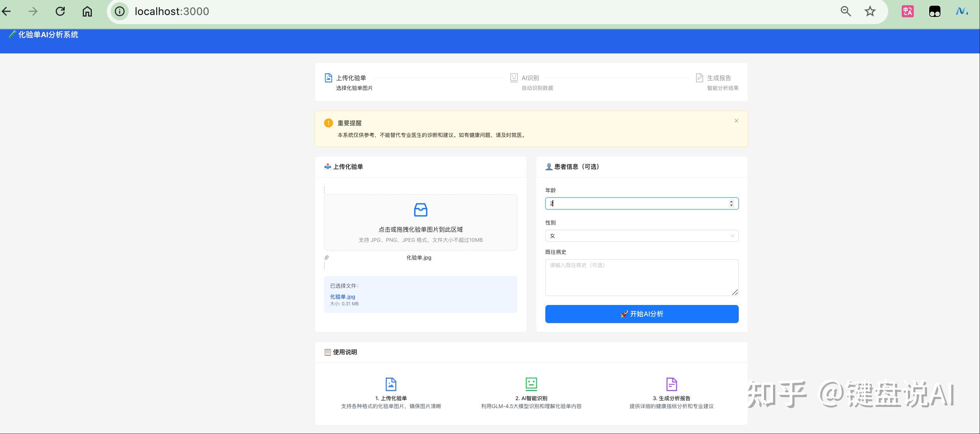The height and width of the screenshot is (434, 980).
Task: Click the clipboard icon beside 使用说明
Action: click(x=327, y=352)
